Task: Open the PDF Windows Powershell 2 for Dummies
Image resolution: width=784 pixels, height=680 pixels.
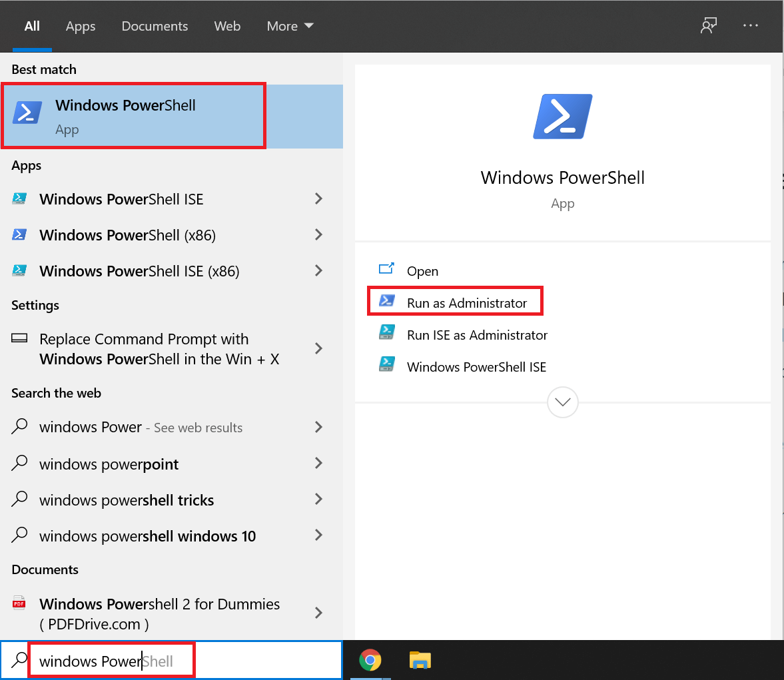Action: point(159,613)
